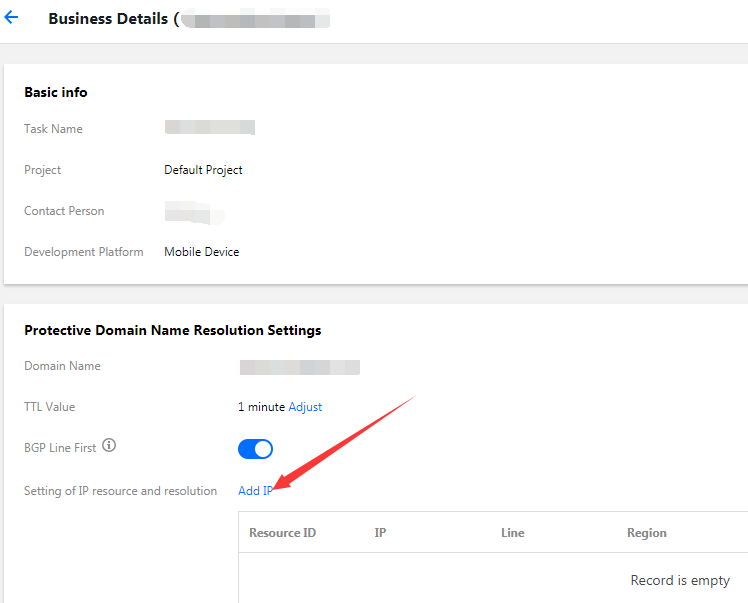This screenshot has height=603, width=748.
Task: Select the Line column header
Action: (x=512, y=533)
